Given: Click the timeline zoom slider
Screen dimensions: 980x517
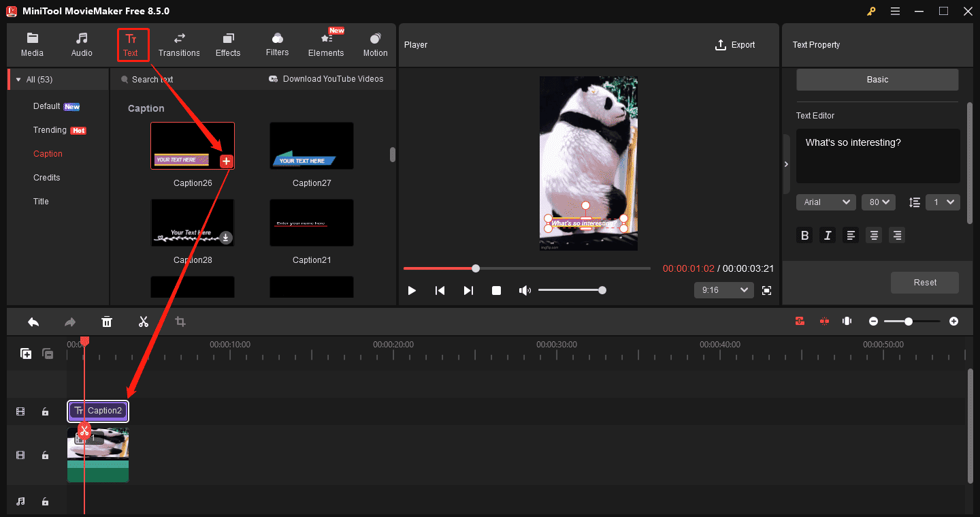Looking at the screenshot, I should click(908, 321).
